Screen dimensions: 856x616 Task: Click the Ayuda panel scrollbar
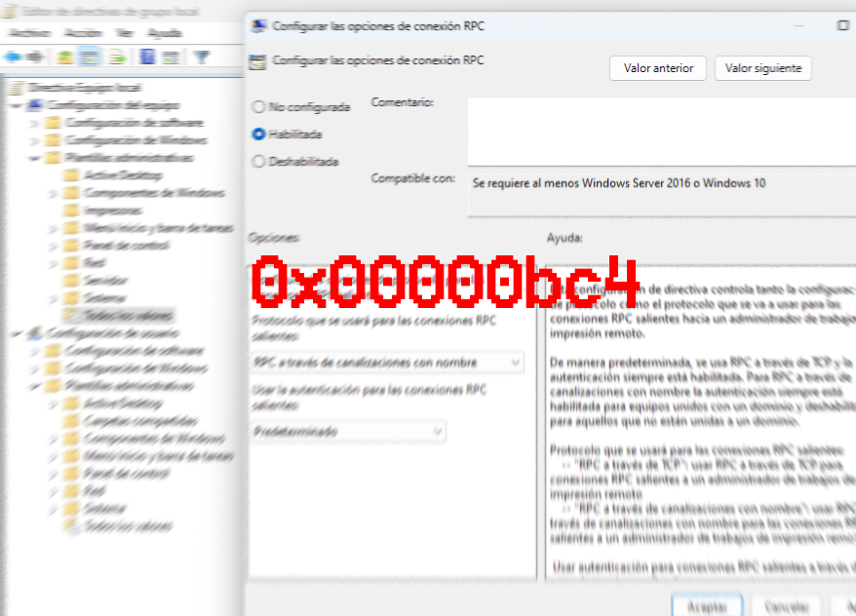tap(850, 409)
